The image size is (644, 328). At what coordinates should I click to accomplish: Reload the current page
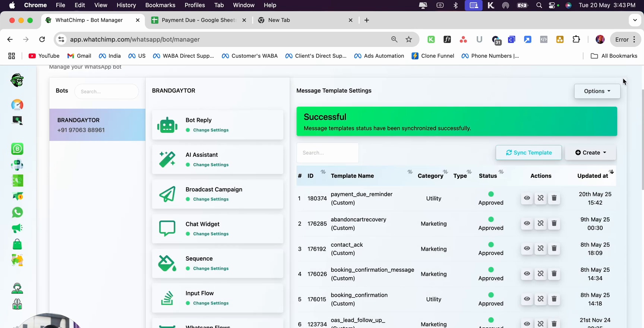[42, 40]
